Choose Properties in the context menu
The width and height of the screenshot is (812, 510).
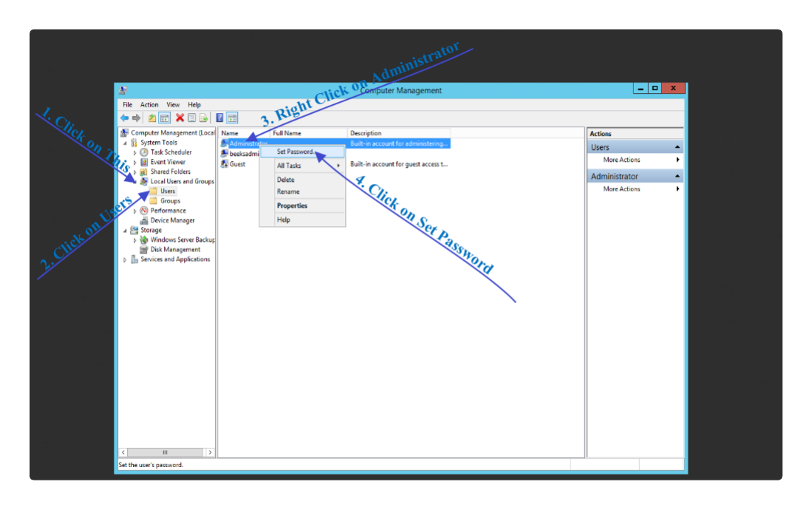302,205
